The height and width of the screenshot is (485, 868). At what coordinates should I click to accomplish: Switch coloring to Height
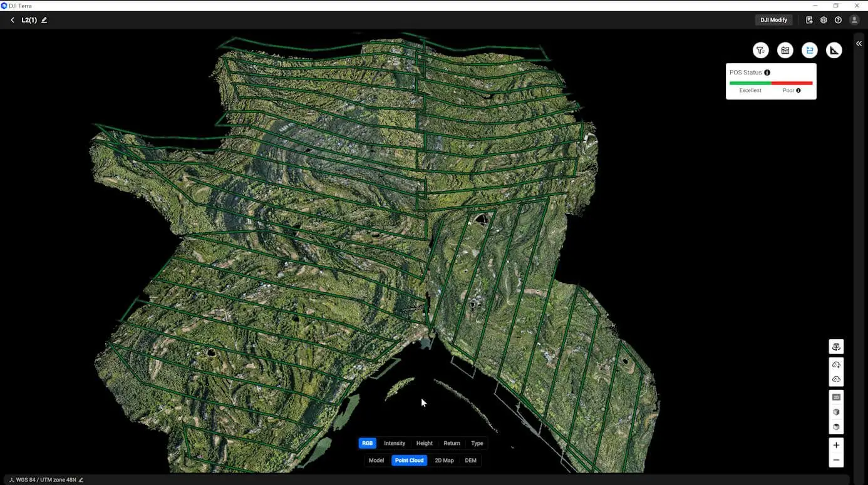425,443
